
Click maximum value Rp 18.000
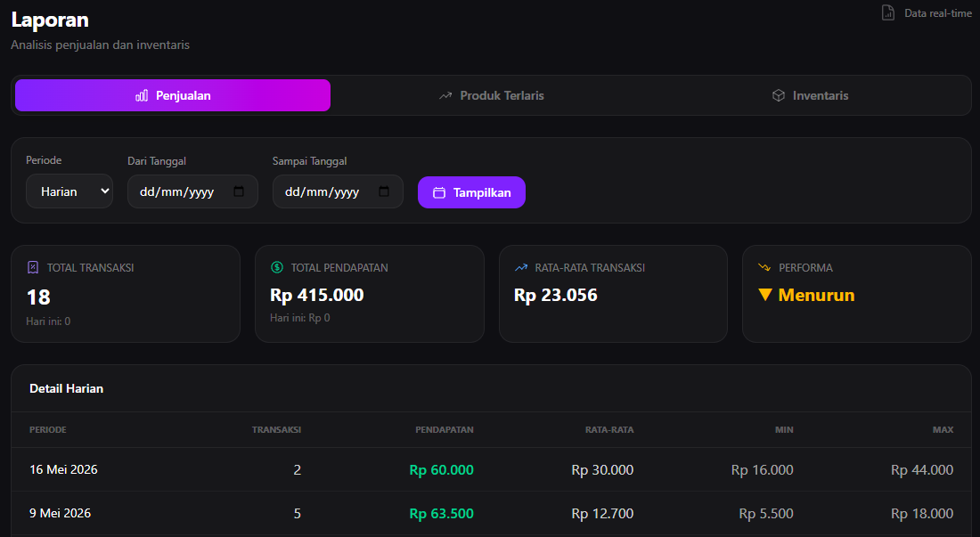point(922,513)
